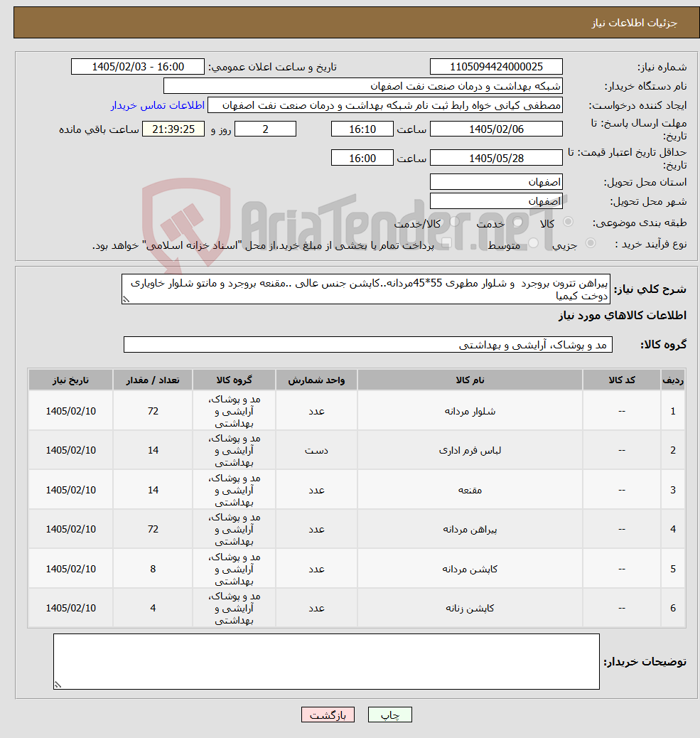Click the شماره نیاز number field
Viewport: 700px width, 738px height.
(x=496, y=67)
